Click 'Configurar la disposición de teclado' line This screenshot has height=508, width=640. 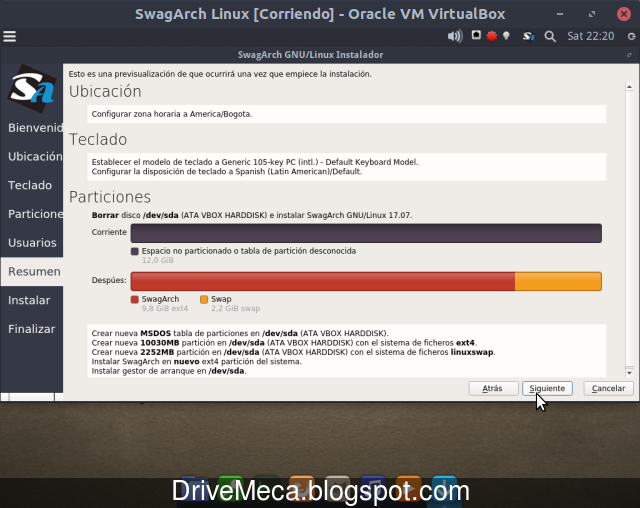point(227,171)
